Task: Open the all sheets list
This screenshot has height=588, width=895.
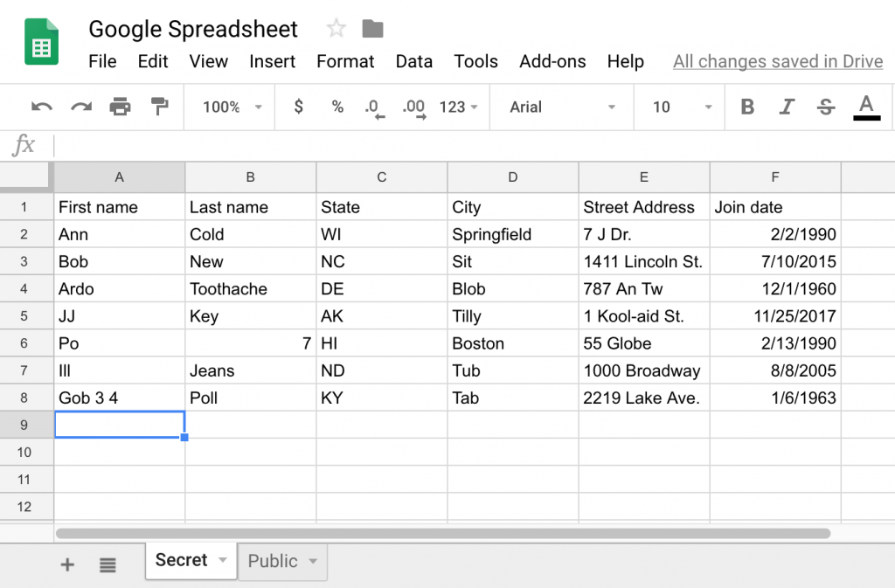Action: [108, 564]
